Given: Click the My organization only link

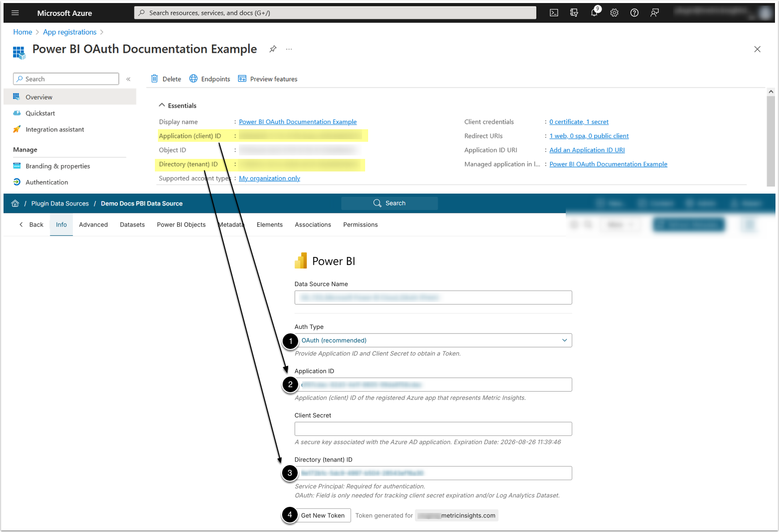Looking at the screenshot, I should click(x=270, y=178).
